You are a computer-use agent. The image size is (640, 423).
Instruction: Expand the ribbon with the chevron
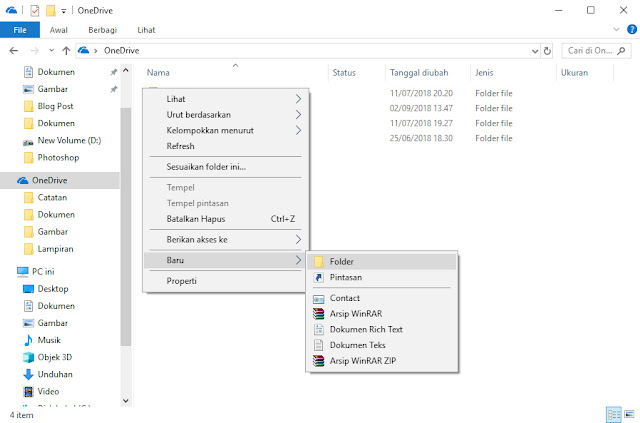click(x=616, y=29)
